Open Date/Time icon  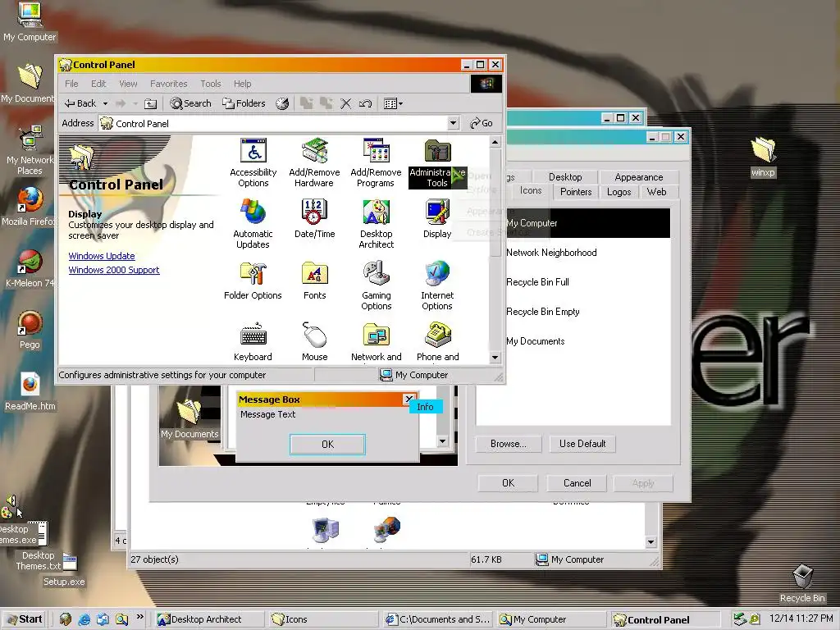[x=314, y=218]
